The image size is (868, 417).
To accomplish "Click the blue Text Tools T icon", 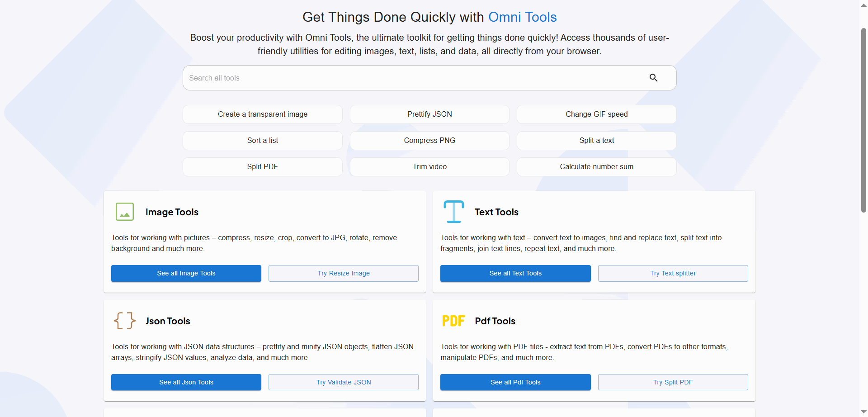I will tap(453, 212).
